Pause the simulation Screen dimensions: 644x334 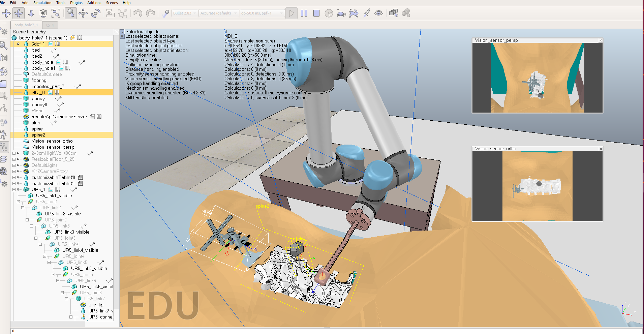tap(304, 13)
